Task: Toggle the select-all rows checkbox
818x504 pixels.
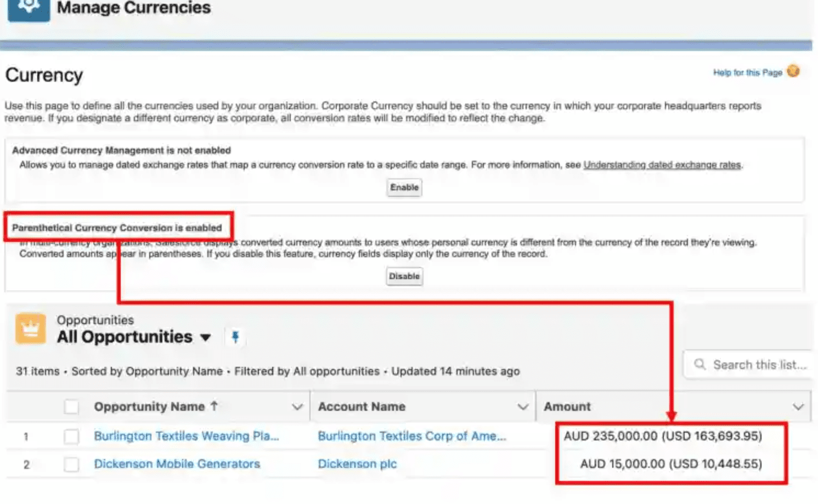Action: click(71, 407)
